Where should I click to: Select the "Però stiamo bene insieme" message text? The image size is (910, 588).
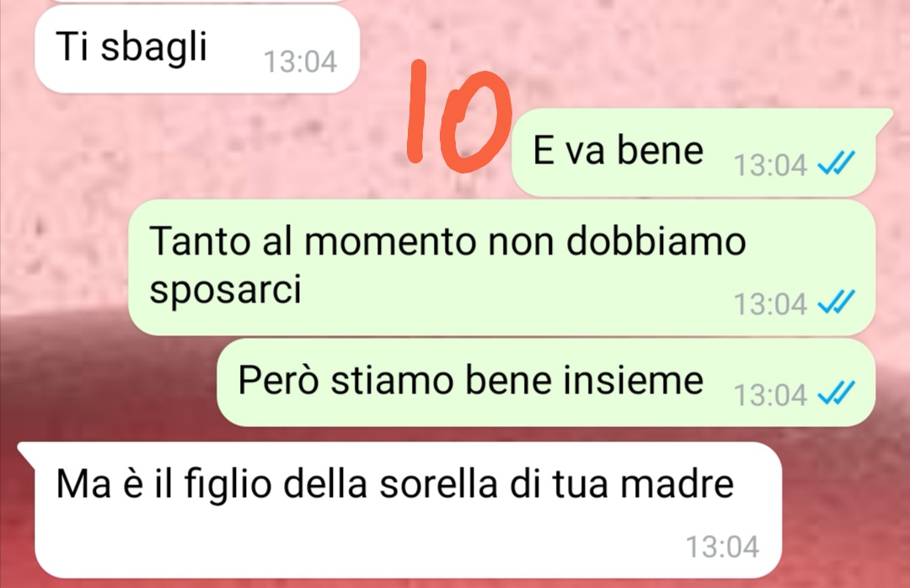point(471,381)
